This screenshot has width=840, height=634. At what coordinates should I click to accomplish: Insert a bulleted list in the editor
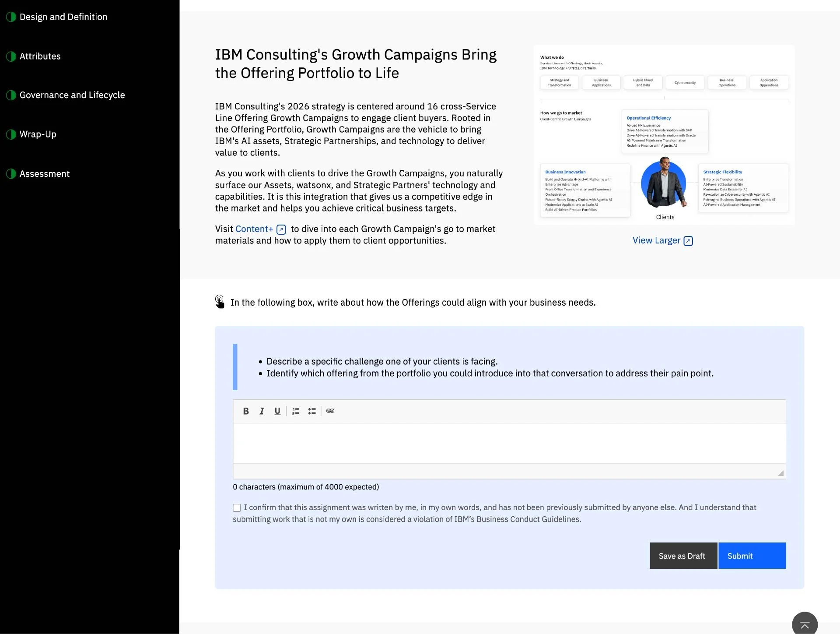(312, 411)
